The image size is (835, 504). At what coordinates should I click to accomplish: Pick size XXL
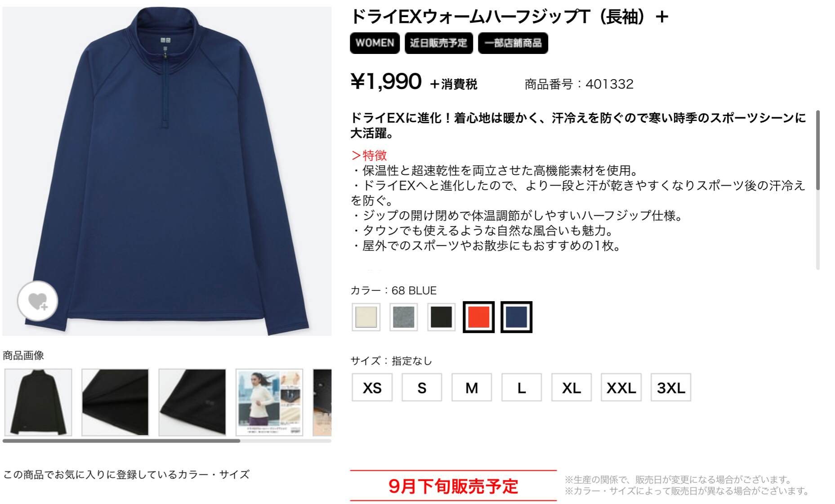(x=621, y=387)
